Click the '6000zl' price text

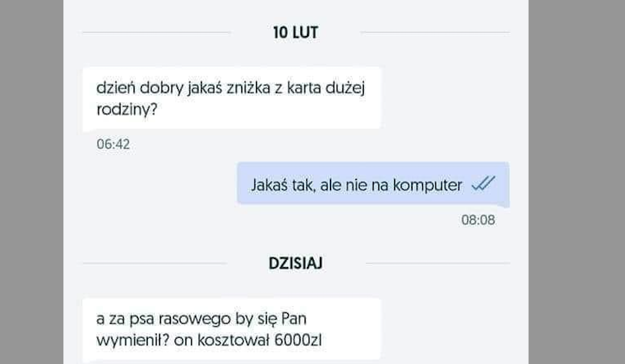(x=298, y=340)
